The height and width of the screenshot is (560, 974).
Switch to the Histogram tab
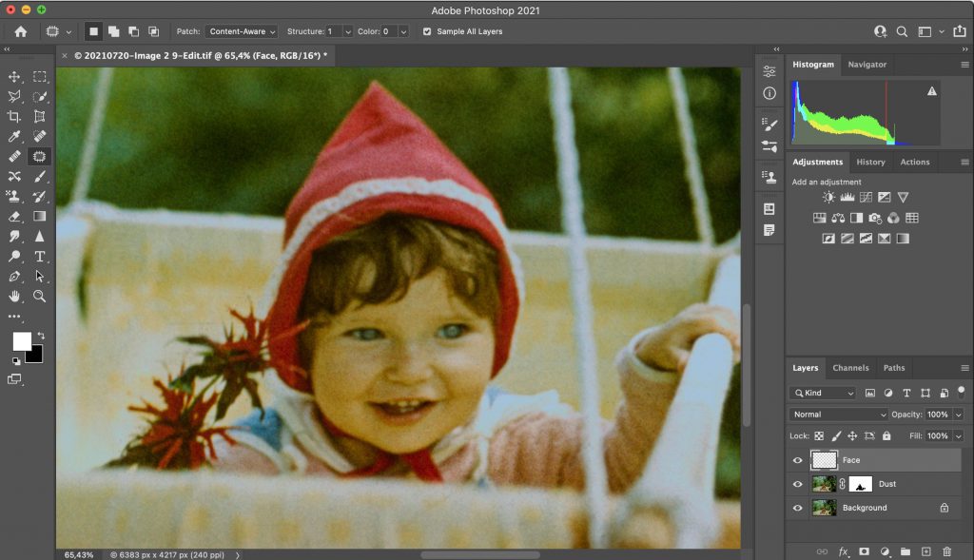point(813,65)
